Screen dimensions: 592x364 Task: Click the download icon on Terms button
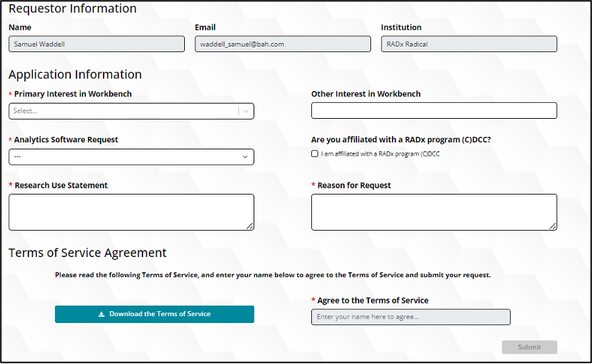point(101,314)
